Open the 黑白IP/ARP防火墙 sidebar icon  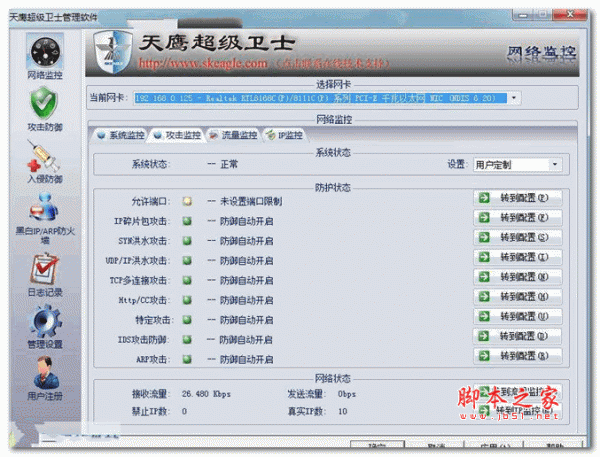tap(44, 207)
